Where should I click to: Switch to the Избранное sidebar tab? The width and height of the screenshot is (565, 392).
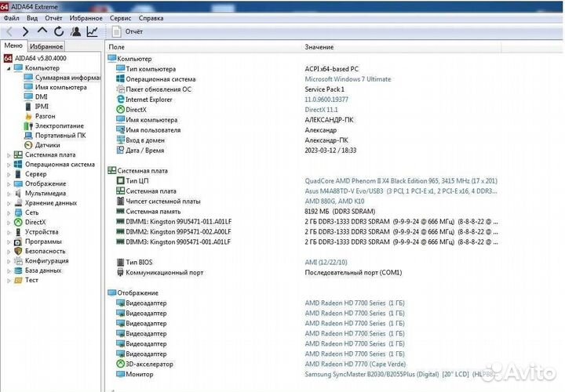tap(46, 47)
